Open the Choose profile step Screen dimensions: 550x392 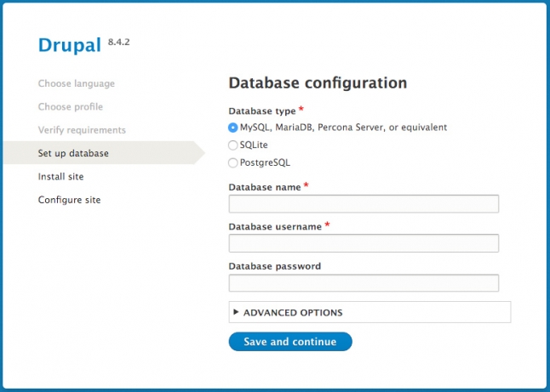point(71,107)
